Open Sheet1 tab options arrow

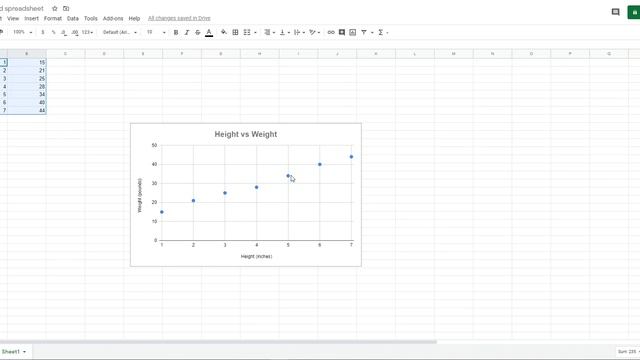pos(24,352)
